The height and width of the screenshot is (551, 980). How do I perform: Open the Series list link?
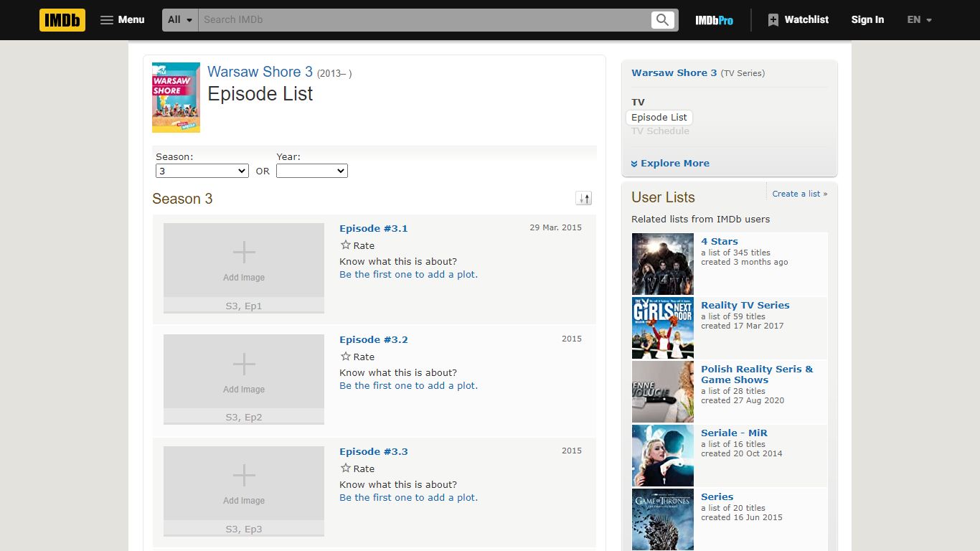717,496
